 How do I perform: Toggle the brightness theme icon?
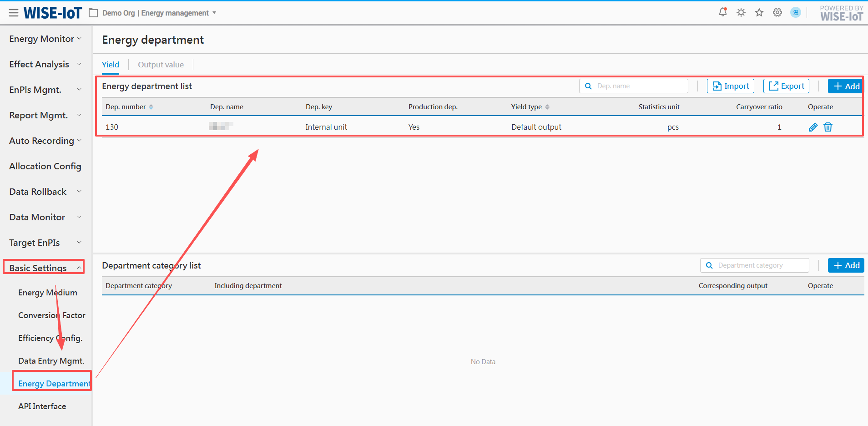point(741,12)
